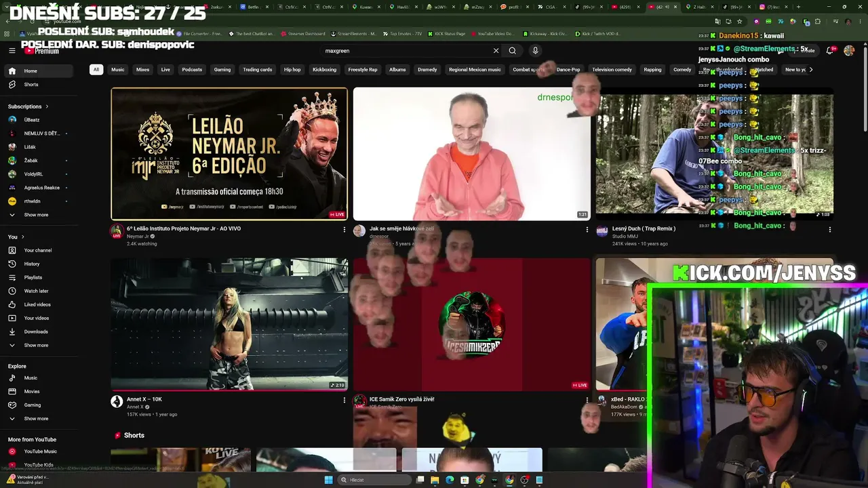Select the Mixes filter chip
The width and height of the screenshot is (868, 488).
coord(142,70)
